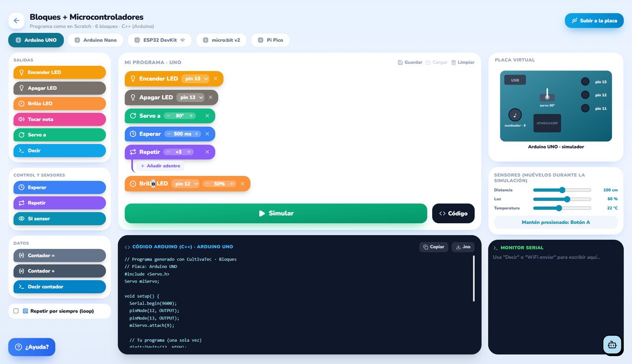This screenshot has width=632, height=364.
Task: Click the ATMEGA328P chip on the board
Action: [547, 123]
